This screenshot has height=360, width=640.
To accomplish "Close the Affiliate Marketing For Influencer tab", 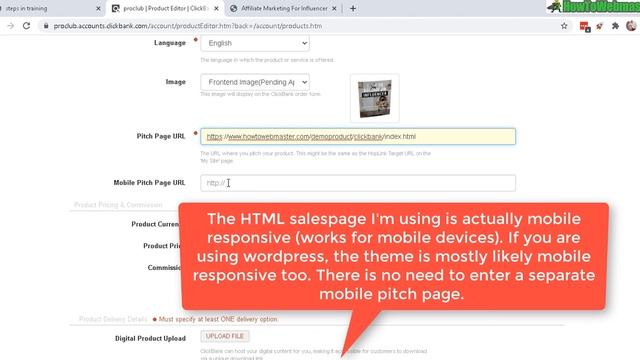I will point(334,8).
